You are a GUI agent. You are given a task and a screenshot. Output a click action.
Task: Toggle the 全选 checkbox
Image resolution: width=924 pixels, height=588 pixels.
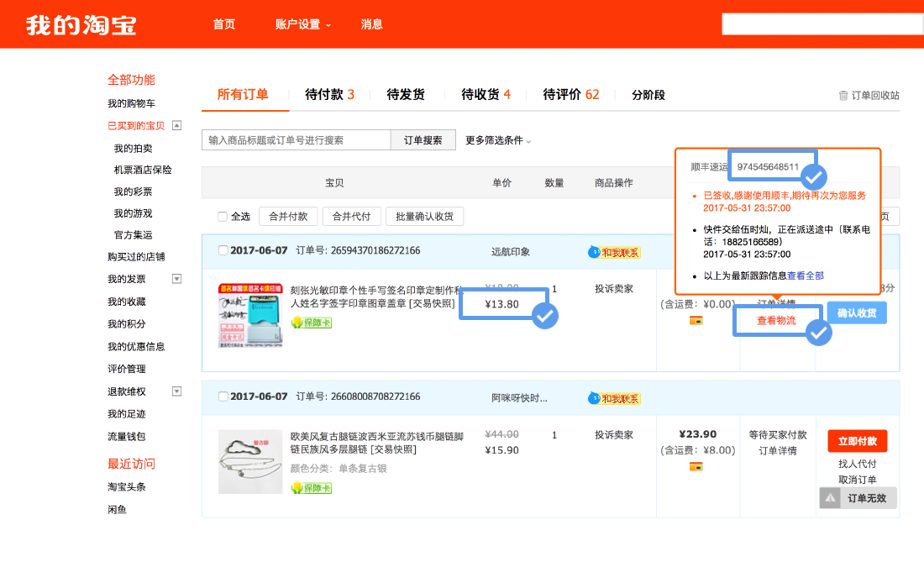(223, 217)
